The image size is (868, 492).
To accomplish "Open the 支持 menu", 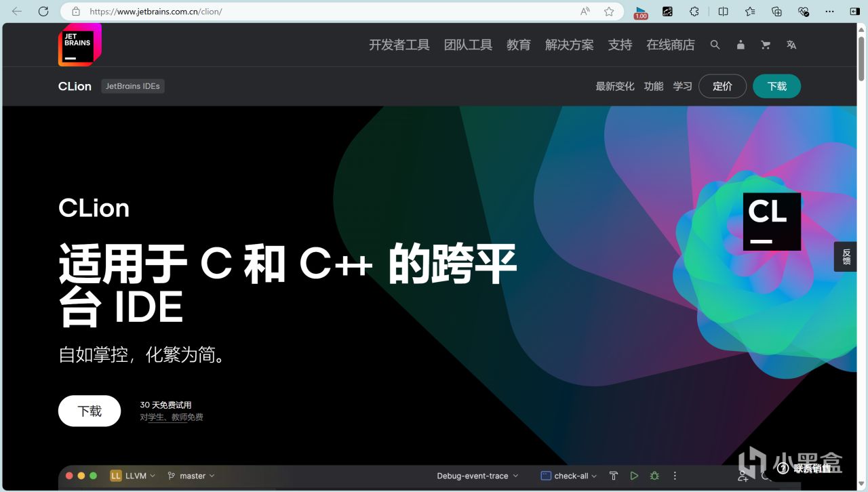I will pos(620,45).
